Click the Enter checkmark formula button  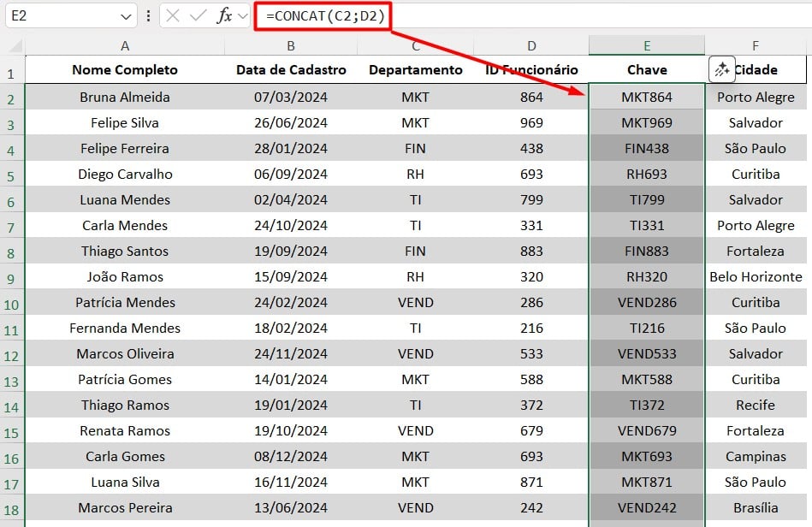click(199, 15)
